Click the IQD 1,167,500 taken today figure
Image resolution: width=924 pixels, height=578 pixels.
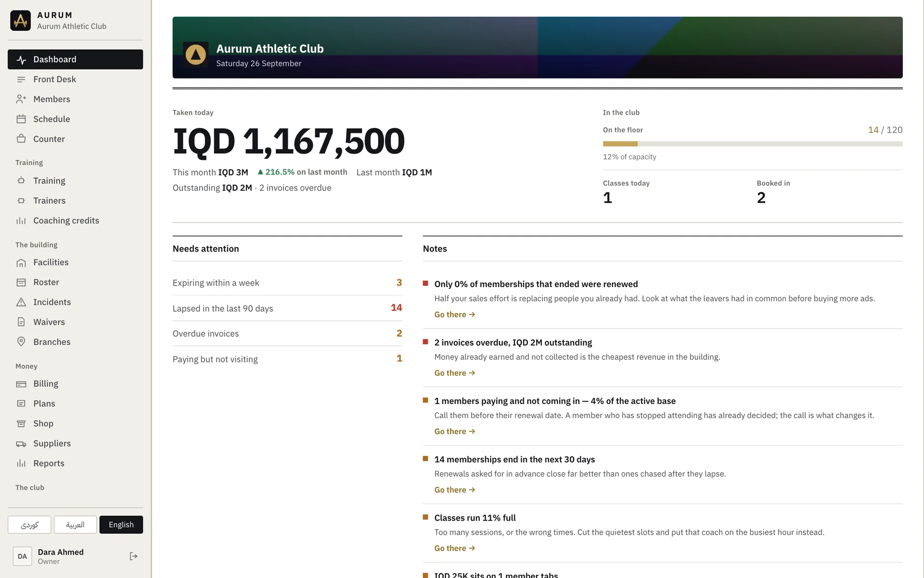289,141
